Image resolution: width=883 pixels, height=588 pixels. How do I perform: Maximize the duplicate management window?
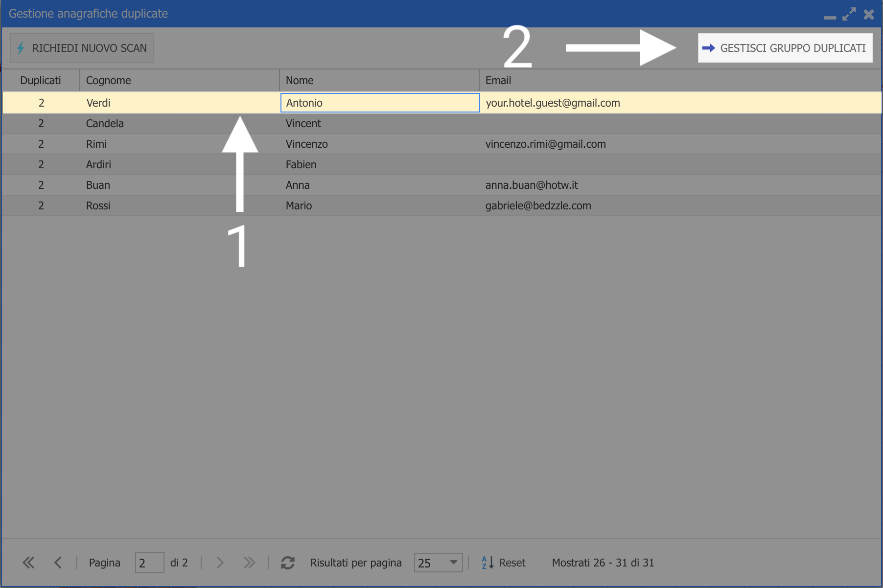tap(849, 14)
